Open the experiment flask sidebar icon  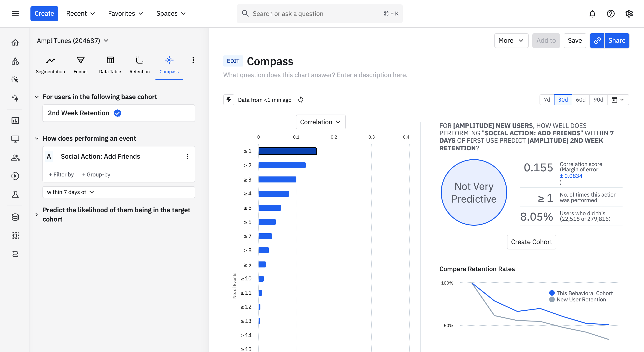[x=15, y=194]
